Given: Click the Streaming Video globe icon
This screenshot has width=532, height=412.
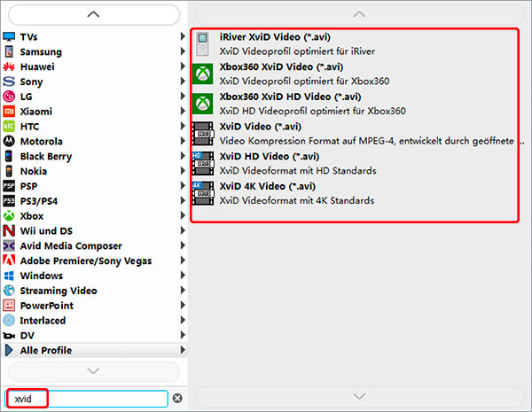Looking at the screenshot, I should coord(9,291).
